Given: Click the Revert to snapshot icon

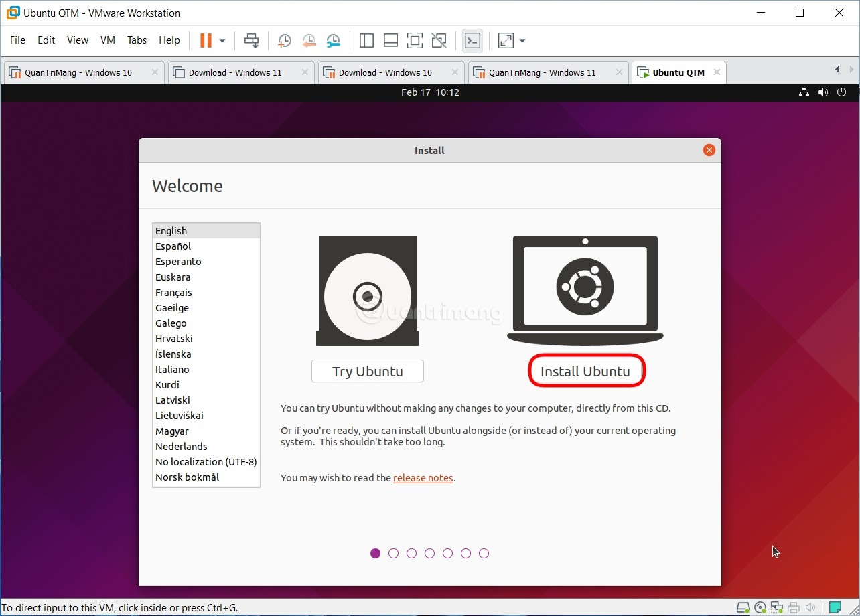Looking at the screenshot, I should 309,40.
